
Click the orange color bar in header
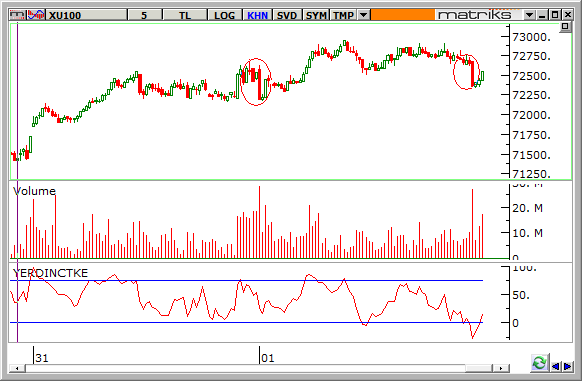(402, 15)
